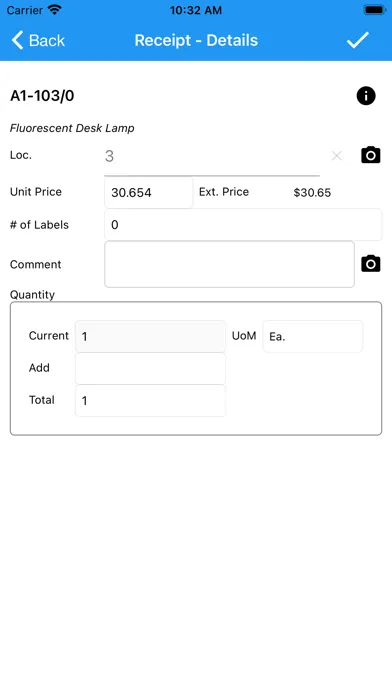The width and height of the screenshot is (392, 696).
Task: Tap the Current quantity field
Action: tap(150, 336)
